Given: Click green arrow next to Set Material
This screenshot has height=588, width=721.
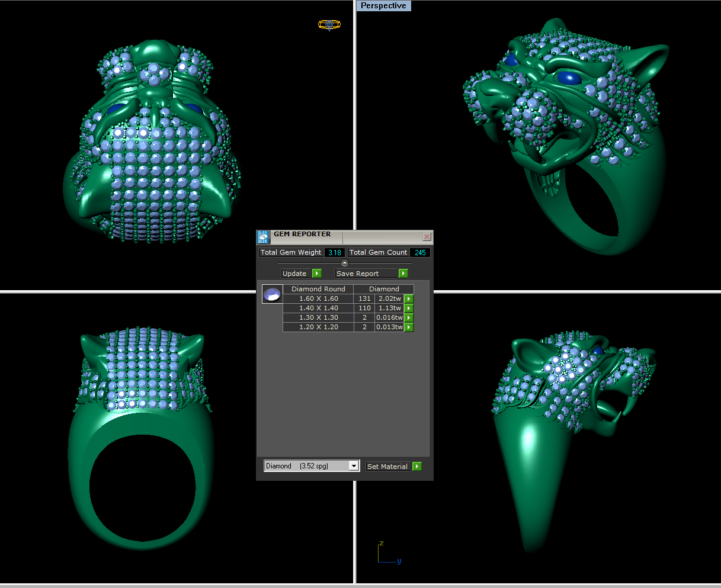Looking at the screenshot, I should coord(417,467).
